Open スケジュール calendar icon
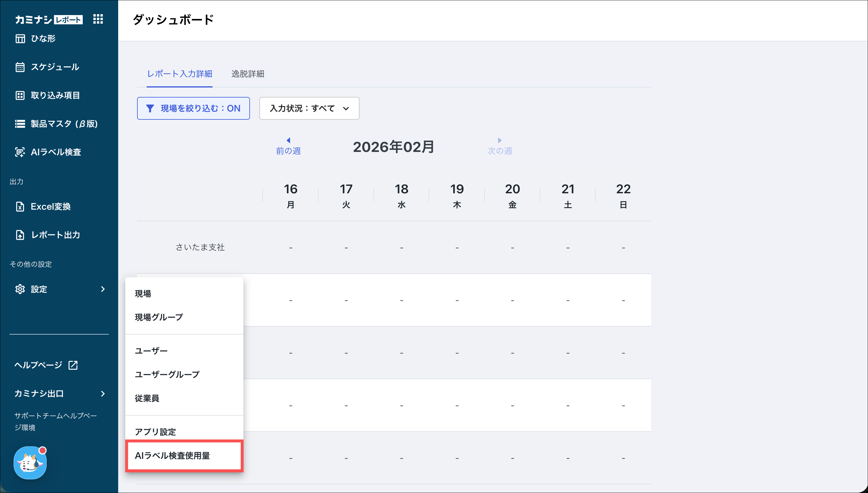The width and height of the screenshot is (868, 493). [20, 67]
